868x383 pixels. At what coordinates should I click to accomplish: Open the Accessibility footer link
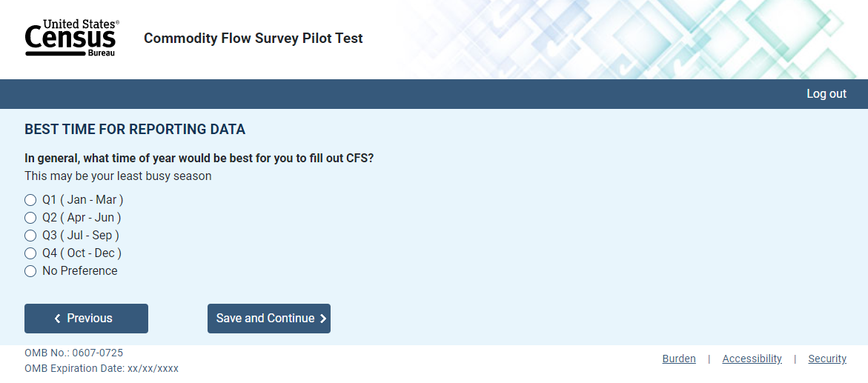pos(752,359)
